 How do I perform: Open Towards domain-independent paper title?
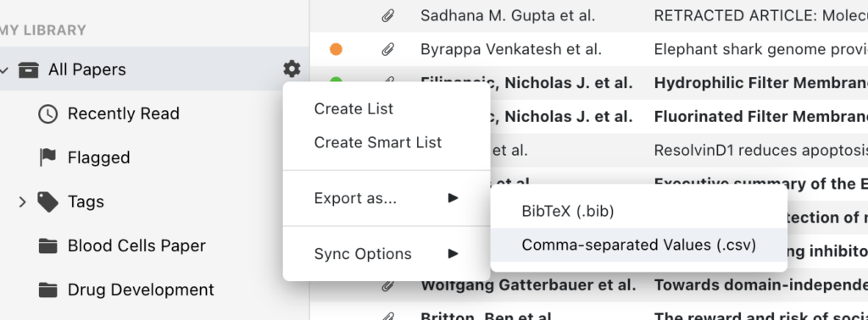[761, 285]
